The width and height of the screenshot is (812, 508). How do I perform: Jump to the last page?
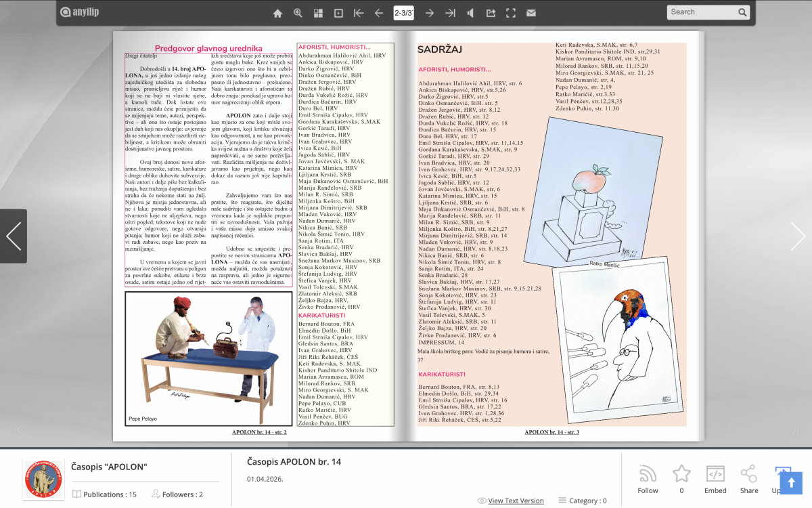(450, 13)
